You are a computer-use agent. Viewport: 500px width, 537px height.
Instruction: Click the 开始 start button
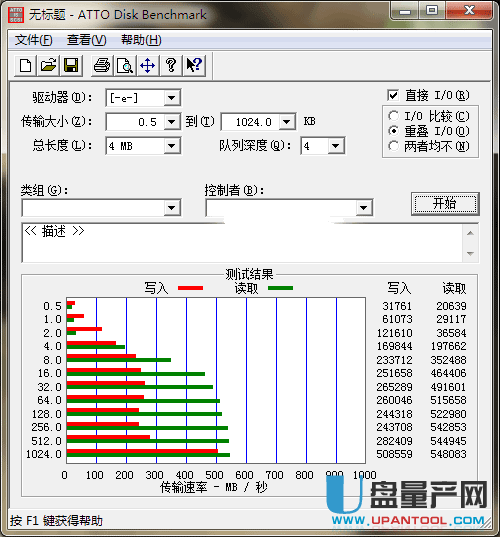coord(445,204)
